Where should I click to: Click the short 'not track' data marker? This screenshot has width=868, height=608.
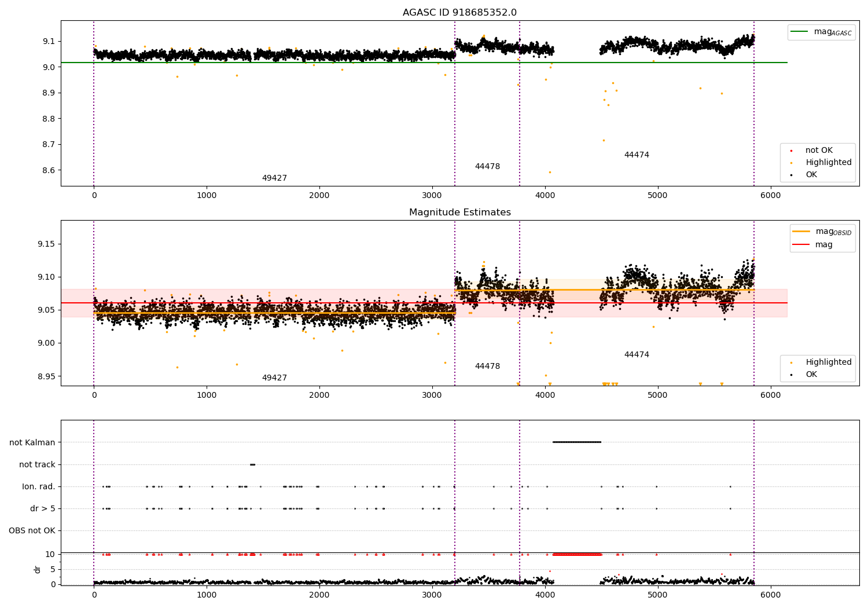click(252, 464)
